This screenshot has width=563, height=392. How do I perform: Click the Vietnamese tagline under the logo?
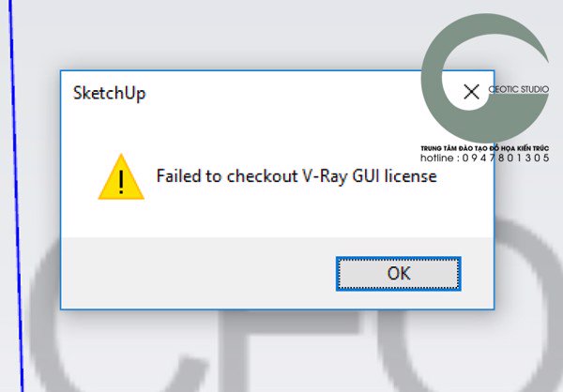485,148
